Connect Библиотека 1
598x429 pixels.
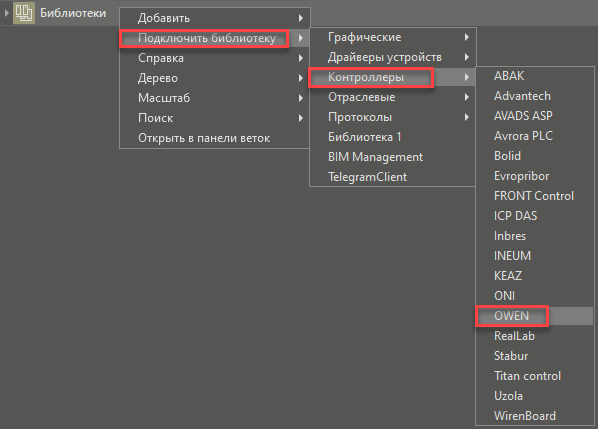point(392,137)
